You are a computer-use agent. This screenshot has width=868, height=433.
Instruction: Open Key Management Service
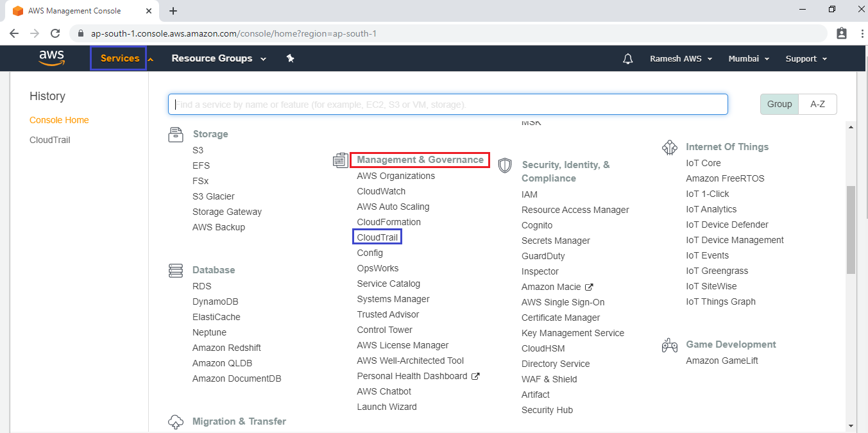tap(573, 333)
